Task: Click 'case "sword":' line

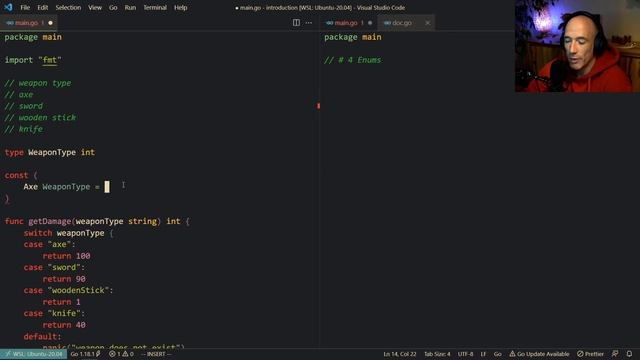Action: pyautogui.click(x=54, y=267)
